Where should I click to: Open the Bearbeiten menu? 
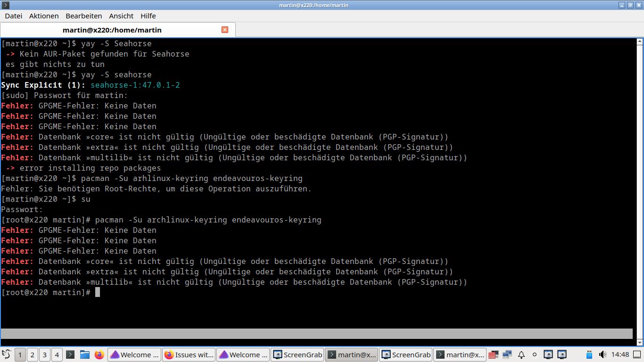pos(84,16)
